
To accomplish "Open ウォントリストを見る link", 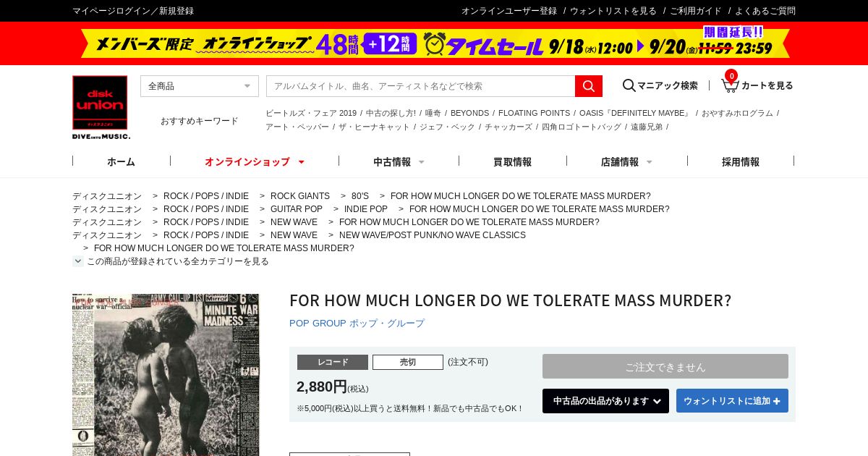I will [613, 11].
